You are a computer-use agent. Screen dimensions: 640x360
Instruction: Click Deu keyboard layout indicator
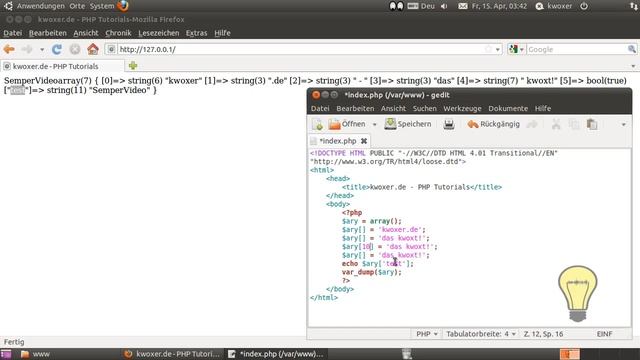click(420, 6)
